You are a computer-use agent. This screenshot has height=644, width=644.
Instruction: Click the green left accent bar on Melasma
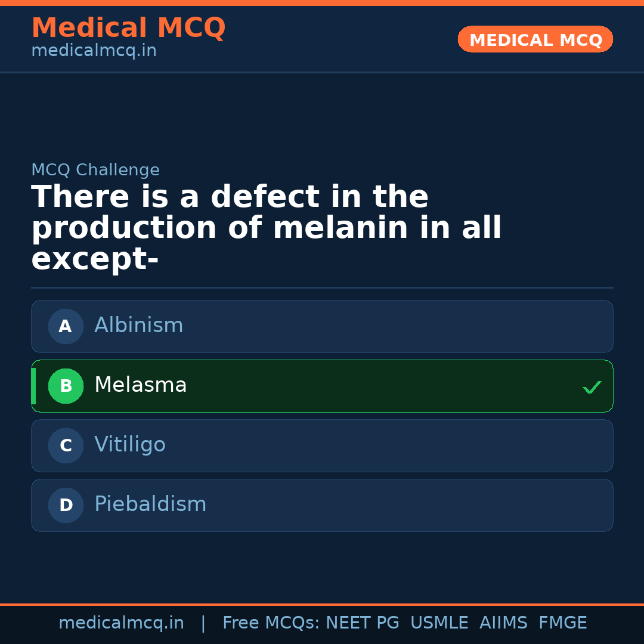tap(33, 386)
